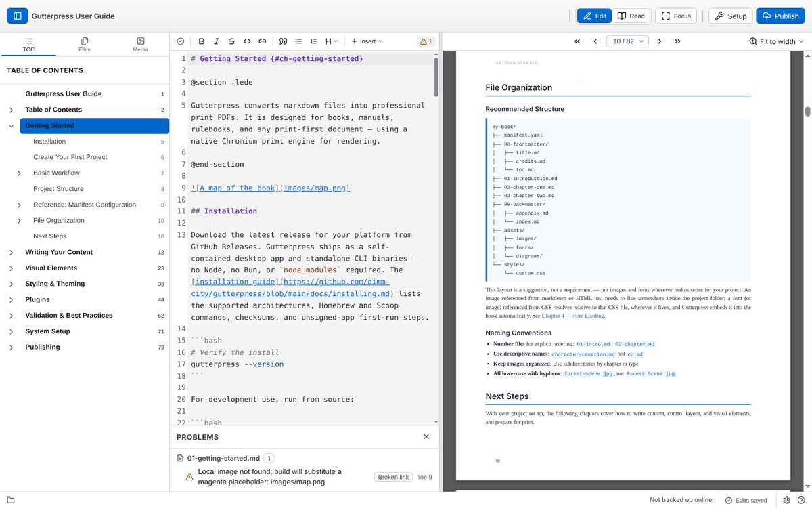The image size is (812, 508).
Task: Click the circled checkmark icon in editor toolbar
Action: click(181, 41)
